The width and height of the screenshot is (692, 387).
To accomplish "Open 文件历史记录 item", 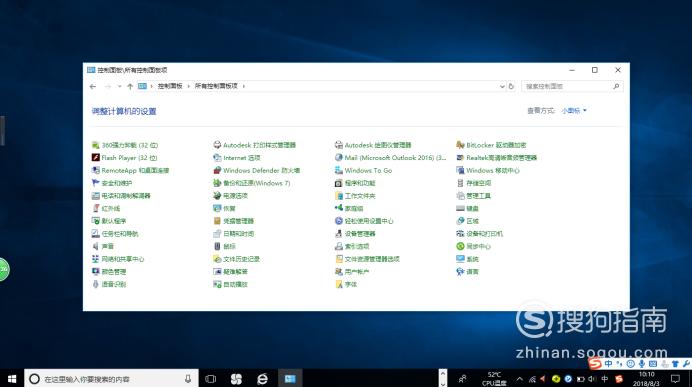I will (237, 259).
